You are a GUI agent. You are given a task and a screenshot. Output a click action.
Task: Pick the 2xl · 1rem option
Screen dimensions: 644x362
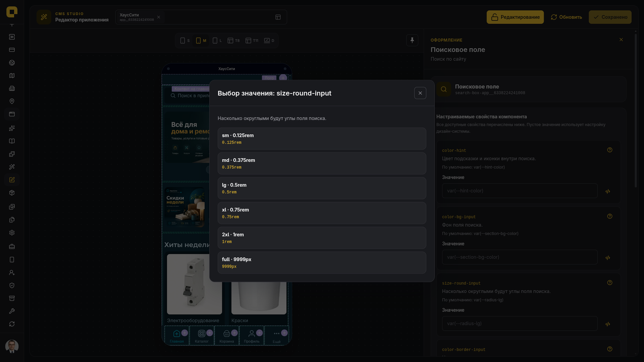pos(322,238)
